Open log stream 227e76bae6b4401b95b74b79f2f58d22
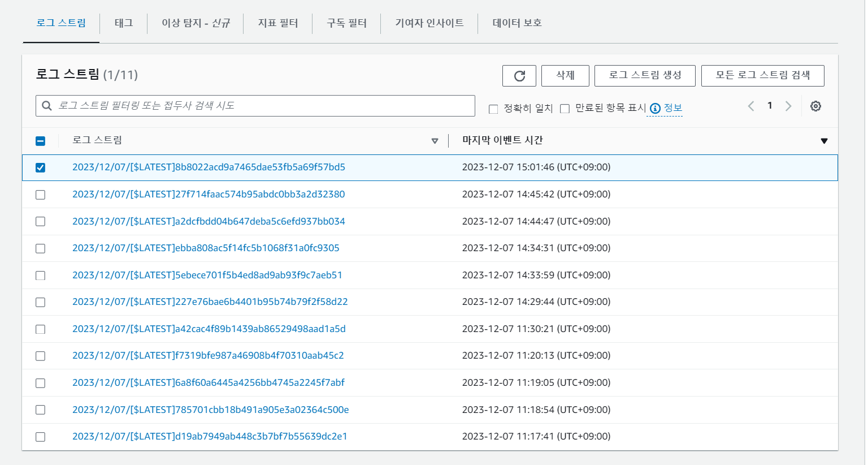The width and height of the screenshot is (868, 465). pos(210,302)
